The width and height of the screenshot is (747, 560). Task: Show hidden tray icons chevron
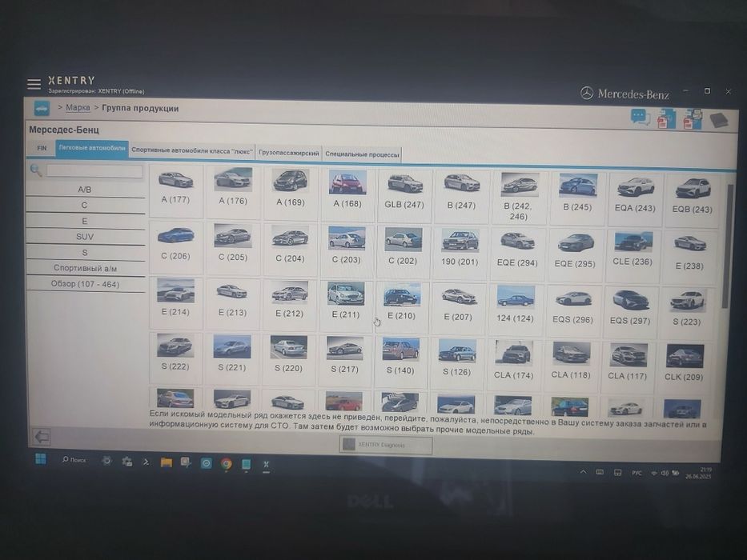pyautogui.click(x=583, y=472)
